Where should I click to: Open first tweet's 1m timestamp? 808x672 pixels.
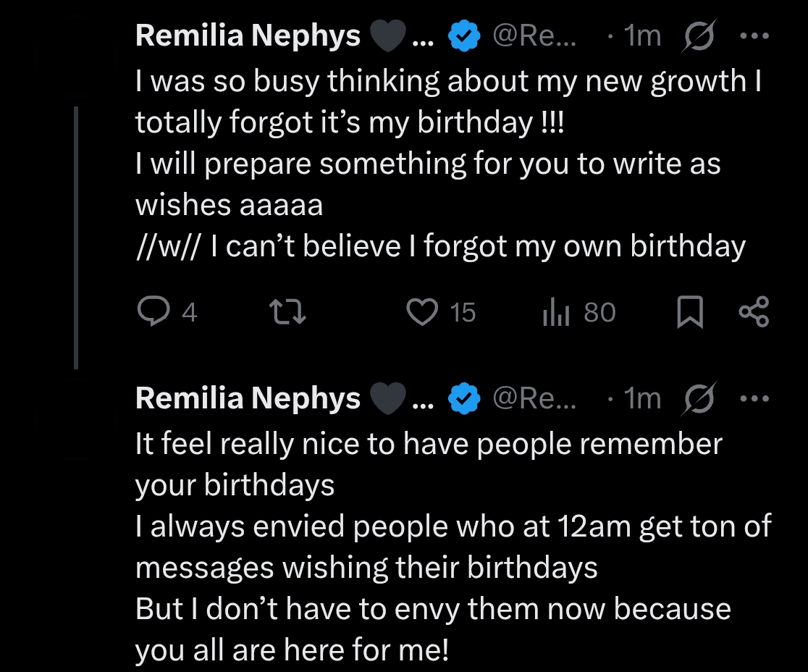[x=641, y=35]
